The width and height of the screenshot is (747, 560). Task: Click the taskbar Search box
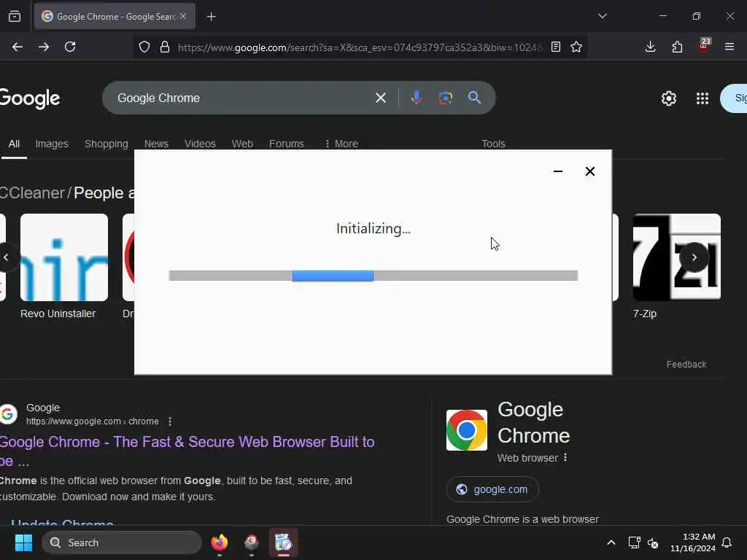coord(122,542)
